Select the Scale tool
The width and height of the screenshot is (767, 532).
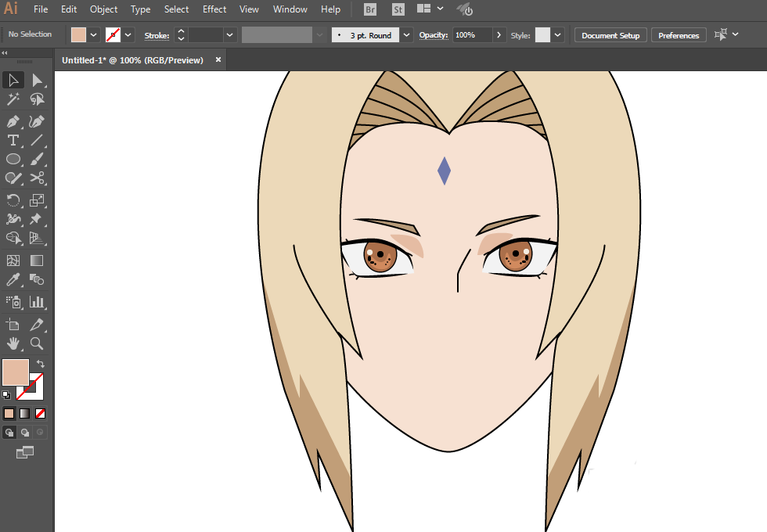[x=37, y=200]
